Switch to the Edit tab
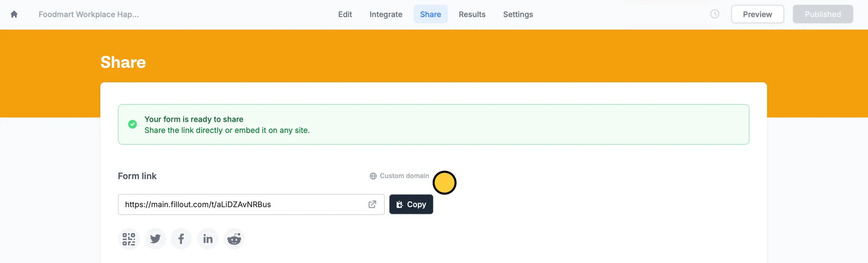Screen dimensions: 868x263 345,14
